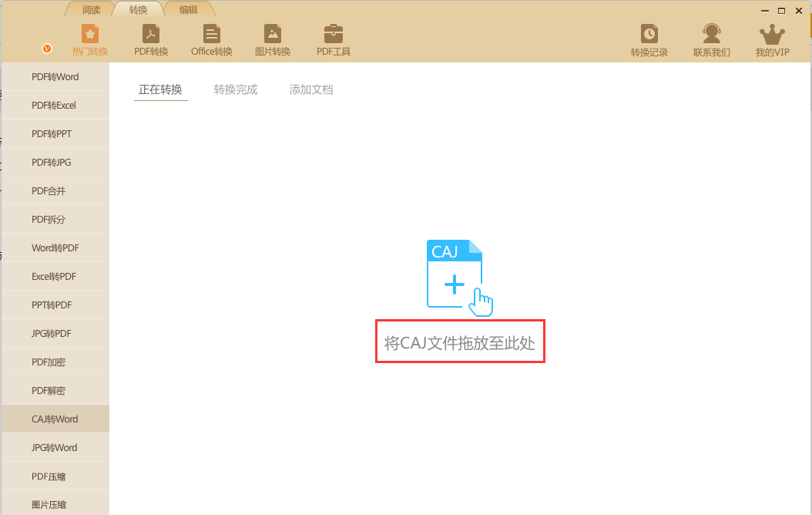Viewport: 812px width, 515px height.
Task: Choose JPG转PDF in sidebar
Action: coord(55,333)
